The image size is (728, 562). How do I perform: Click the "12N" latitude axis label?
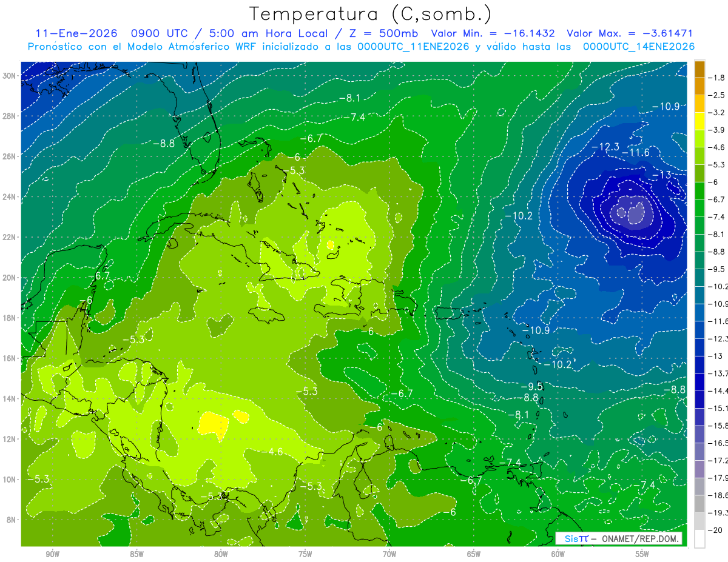tap(8, 439)
